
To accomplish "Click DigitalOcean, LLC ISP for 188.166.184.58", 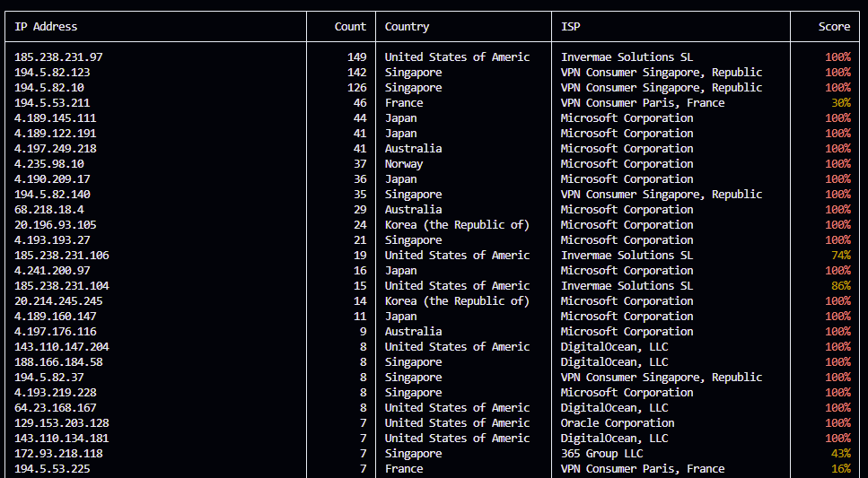I will coord(615,362).
